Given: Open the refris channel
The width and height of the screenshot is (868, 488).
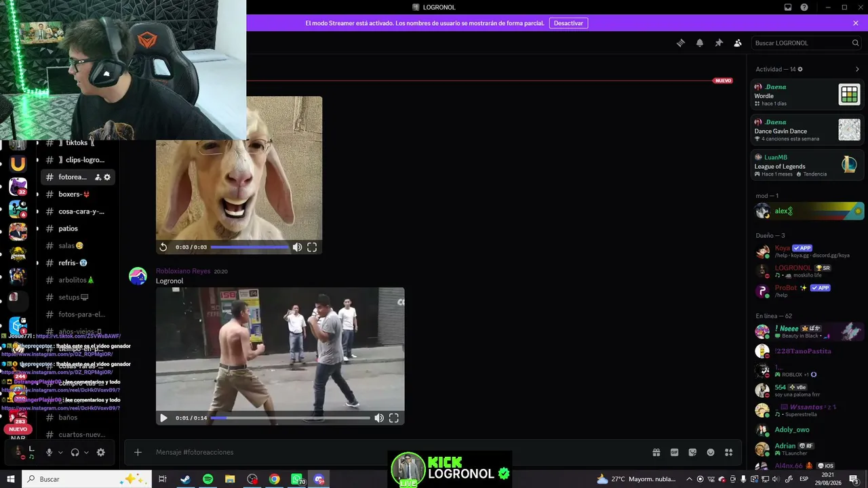Looking at the screenshot, I should (x=77, y=263).
